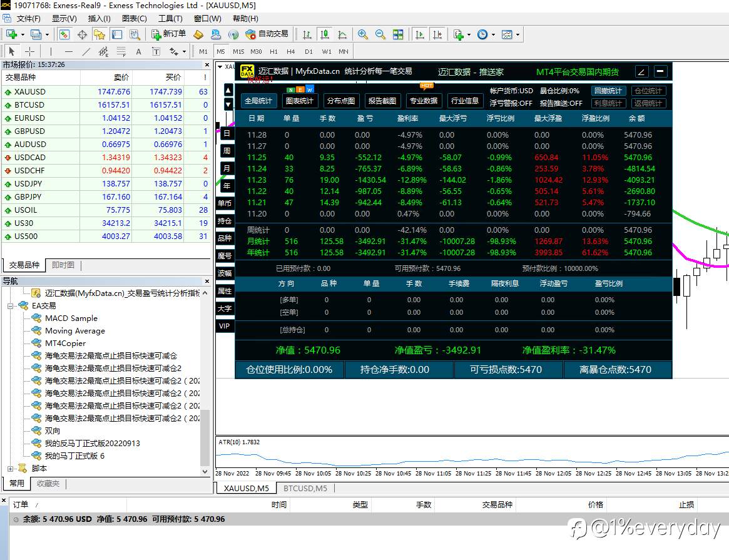The height and width of the screenshot is (560, 729).
Task: Open the 显示(V) menu
Action: [64, 19]
